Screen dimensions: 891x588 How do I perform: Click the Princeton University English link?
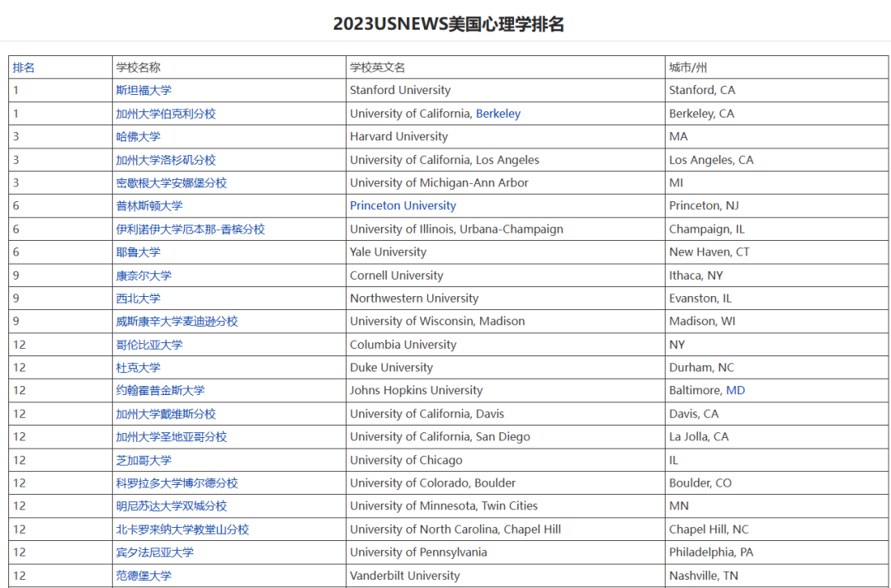click(403, 205)
